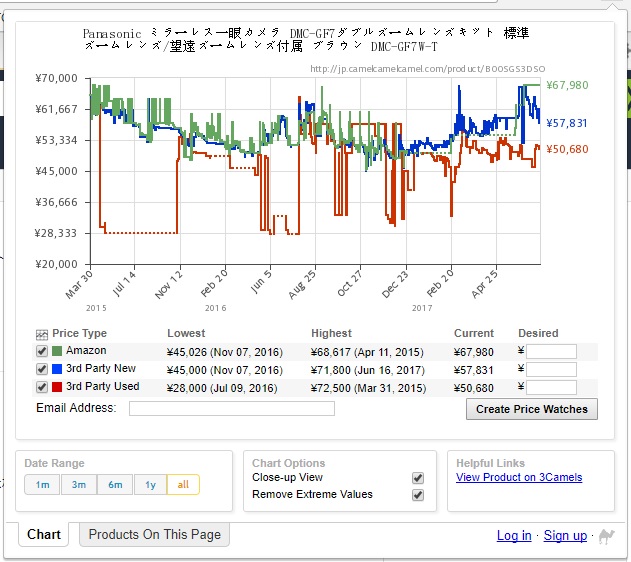Open the Products On This Page tab

(x=155, y=534)
